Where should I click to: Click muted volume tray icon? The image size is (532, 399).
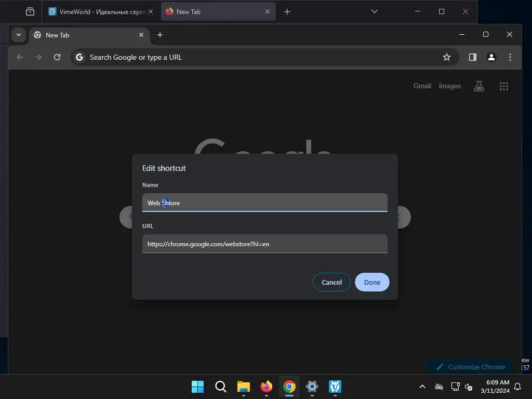pyautogui.click(x=469, y=387)
